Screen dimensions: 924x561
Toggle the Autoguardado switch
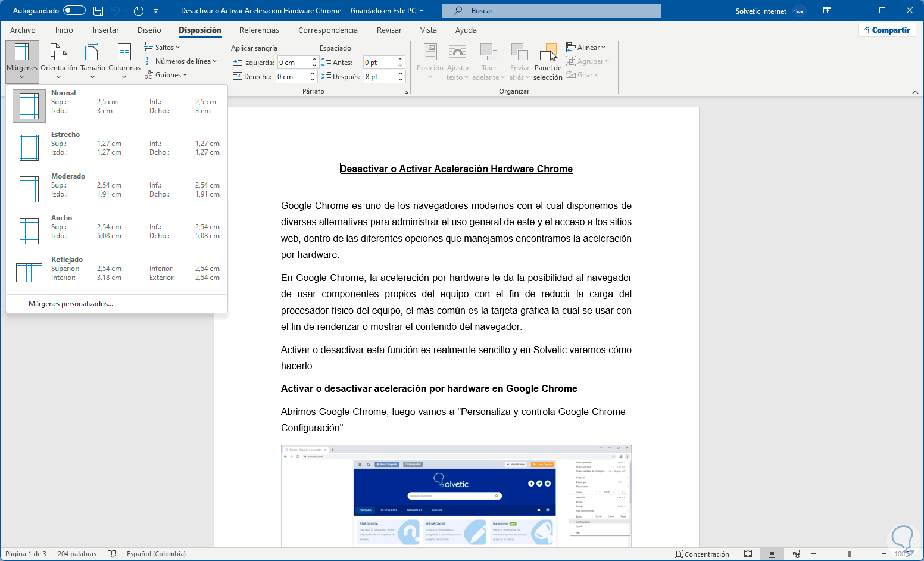[74, 11]
